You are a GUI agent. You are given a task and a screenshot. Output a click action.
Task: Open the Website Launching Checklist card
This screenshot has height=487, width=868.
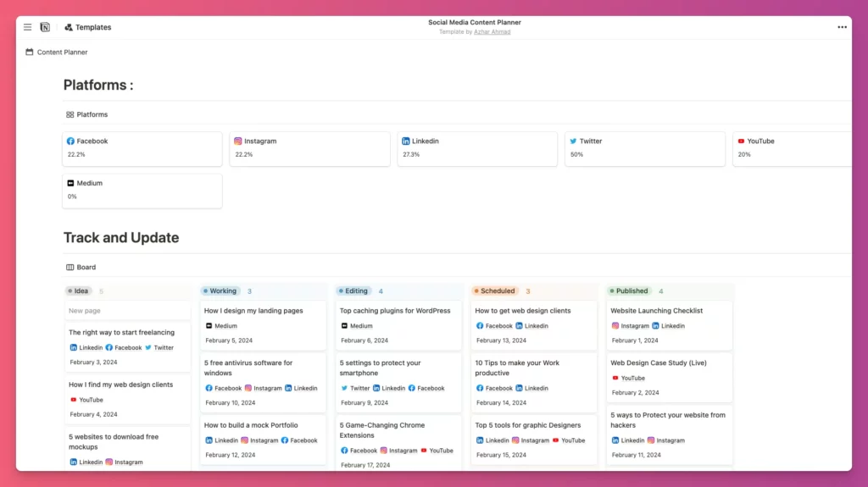(x=658, y=311)
